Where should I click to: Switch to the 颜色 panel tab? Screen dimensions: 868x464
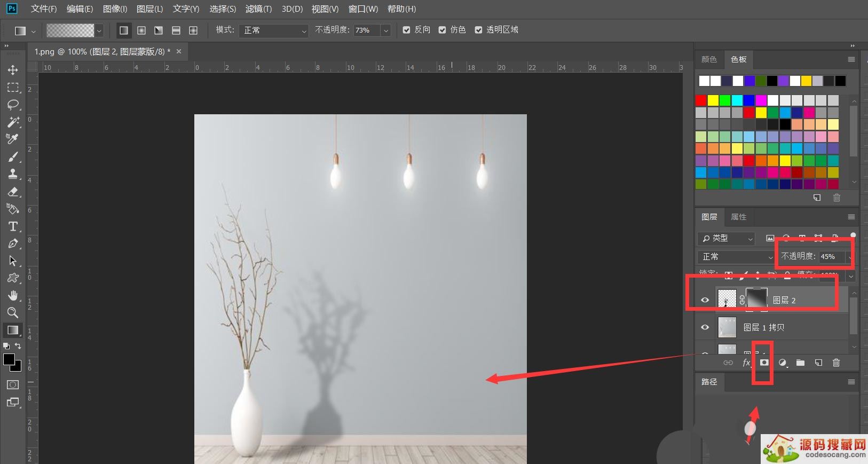coord(709,59)
